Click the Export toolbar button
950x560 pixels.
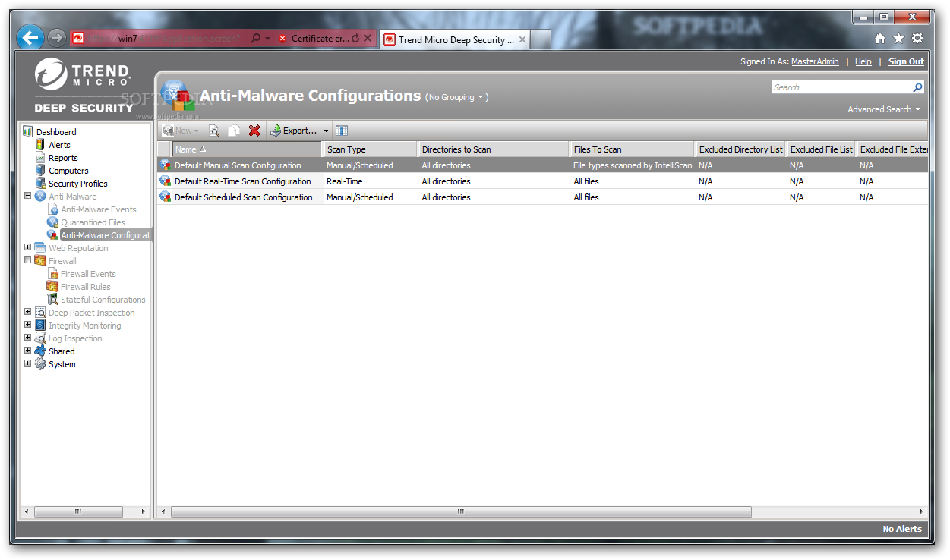[x=293, y=131]
